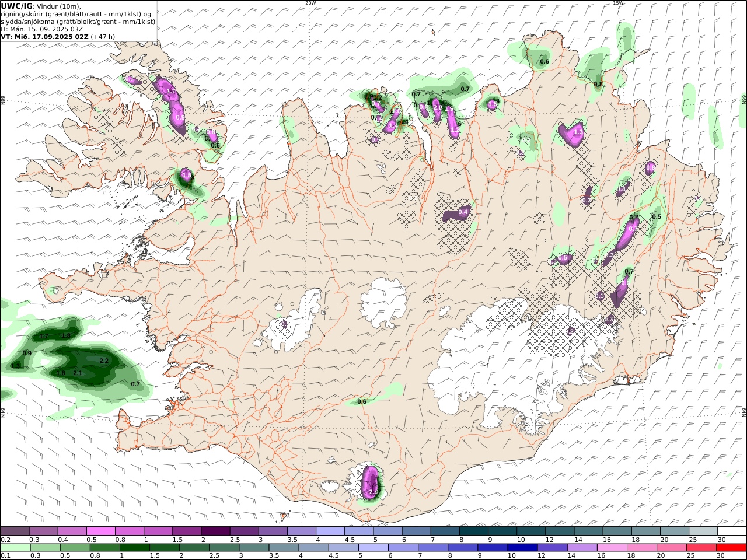Viewport: 747px width, 560px height.
Task: Click the '2.1' rain value in southwest sea
Action: (78, 373)
